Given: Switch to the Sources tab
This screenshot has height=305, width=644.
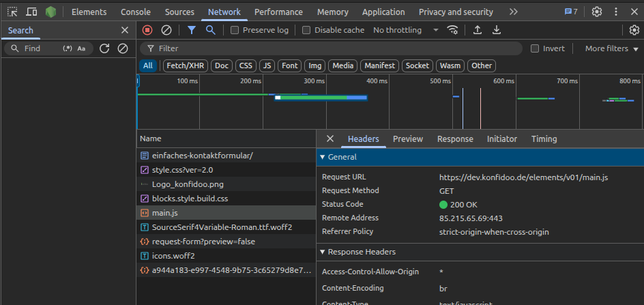Looking at the screenshot, I should [x=179, y=12].
